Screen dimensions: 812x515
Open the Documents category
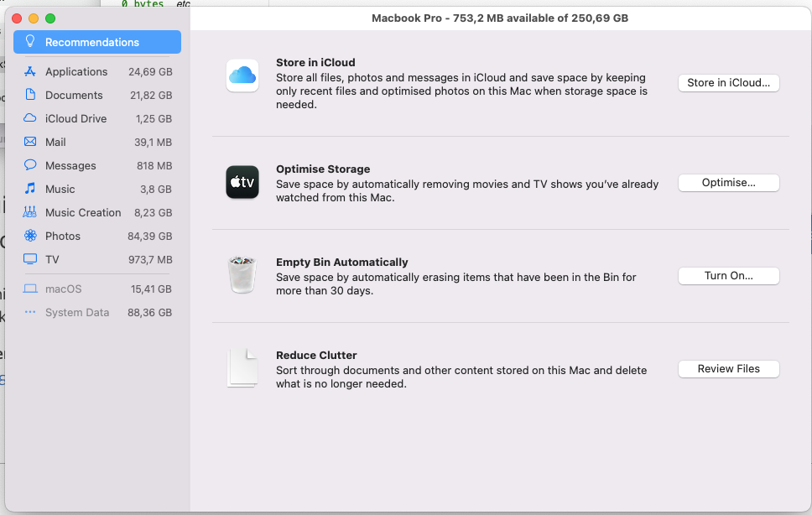coord(97,96)
